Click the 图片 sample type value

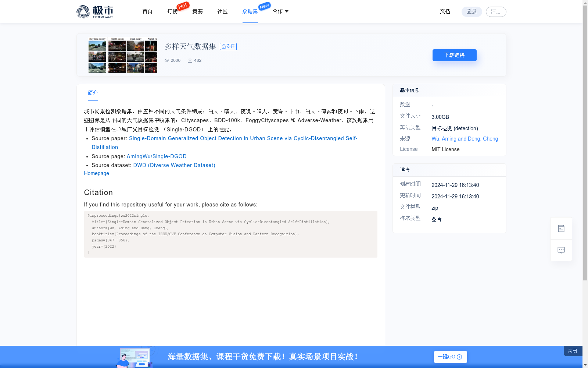437,219
